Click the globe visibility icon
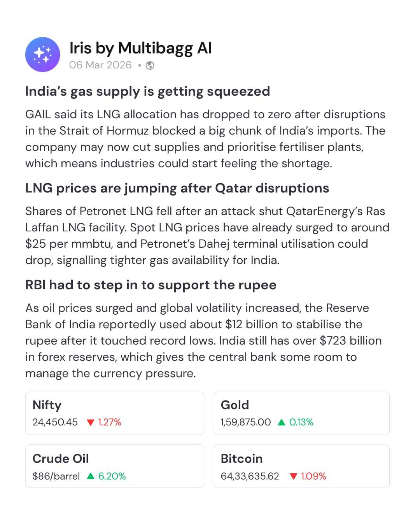This screenshot has height=525, width=420. pos(150,65)
